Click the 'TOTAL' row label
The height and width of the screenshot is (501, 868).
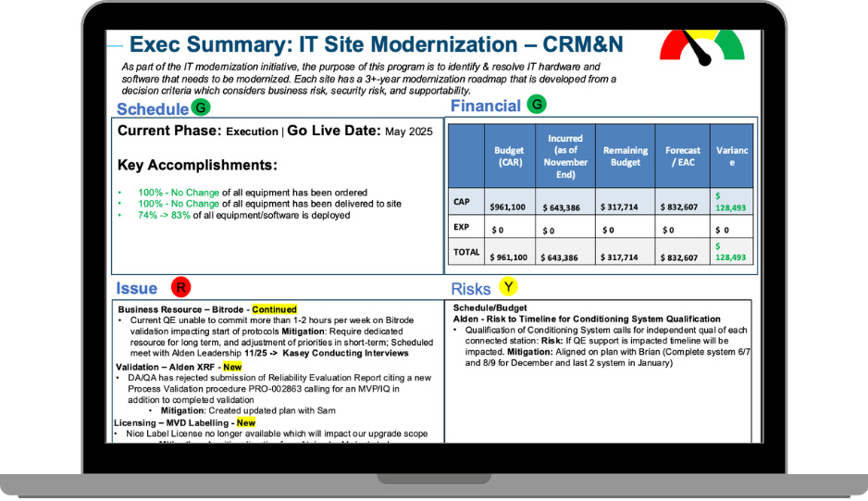coord(466,252)
